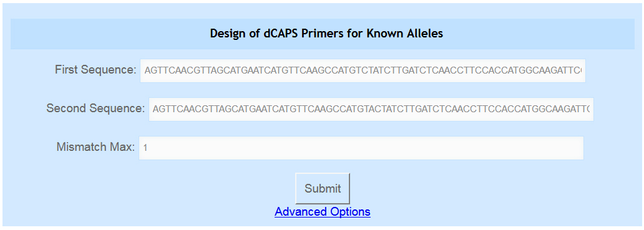Focus the Second Sequence text box
644x230 pixels.
tap(371, 109)
